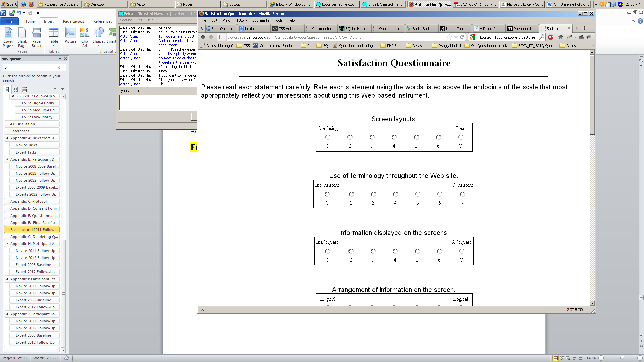Viewport: 644px width, 362px height.
Task: Click the Adblock Plus toolbar icon
Action: (x=550, y=37)
